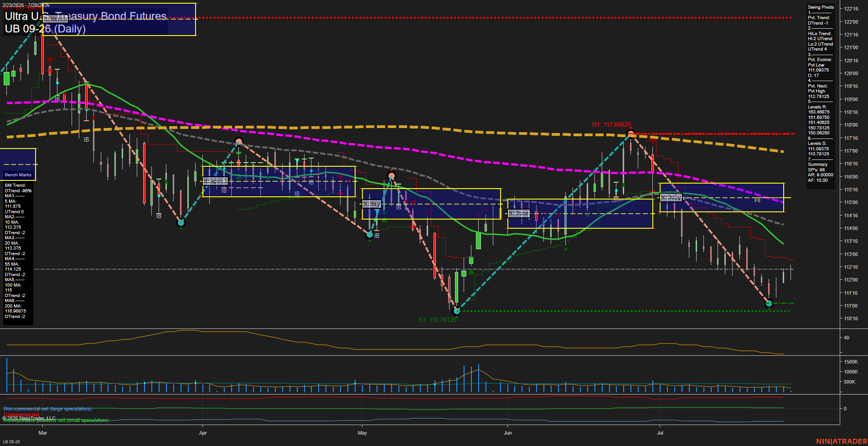
Task: Click the AF: 10.00 summary value
Action: (818, 180)
